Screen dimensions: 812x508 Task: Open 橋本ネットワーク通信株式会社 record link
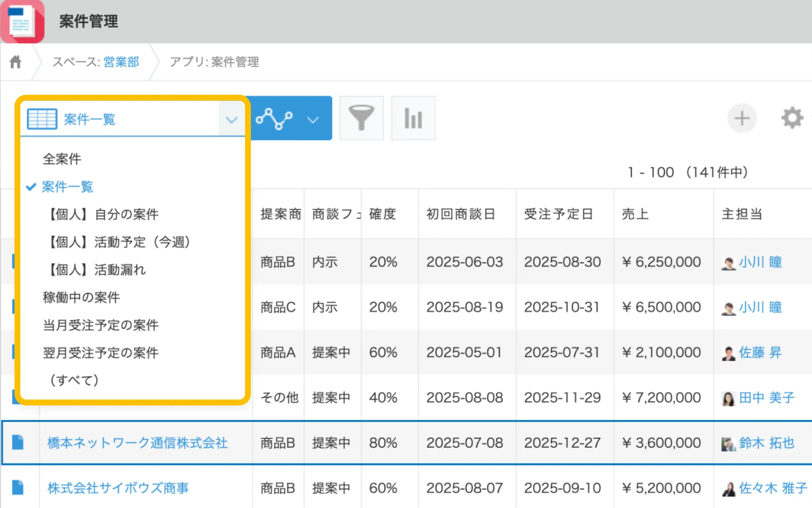point(137,443)
